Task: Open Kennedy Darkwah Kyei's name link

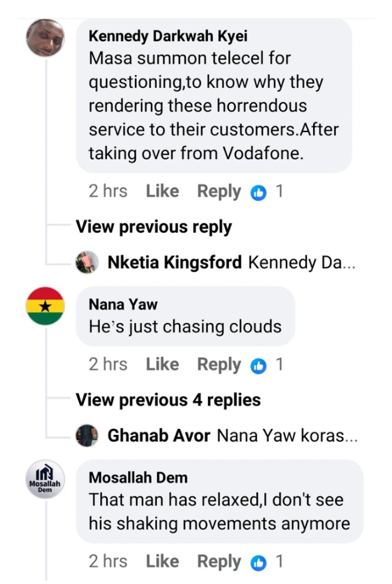Action: click(168, 37)
